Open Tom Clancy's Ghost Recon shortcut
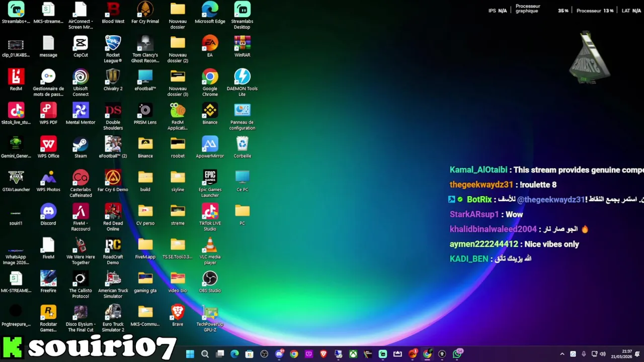This screenshot has width=644, height=362. (145, 49)
